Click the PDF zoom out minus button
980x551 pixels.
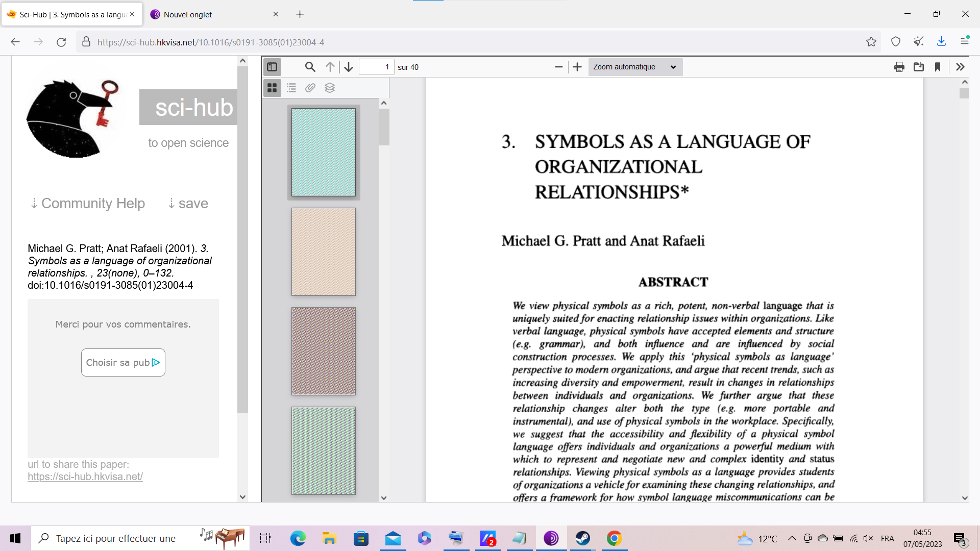point(558,67)
